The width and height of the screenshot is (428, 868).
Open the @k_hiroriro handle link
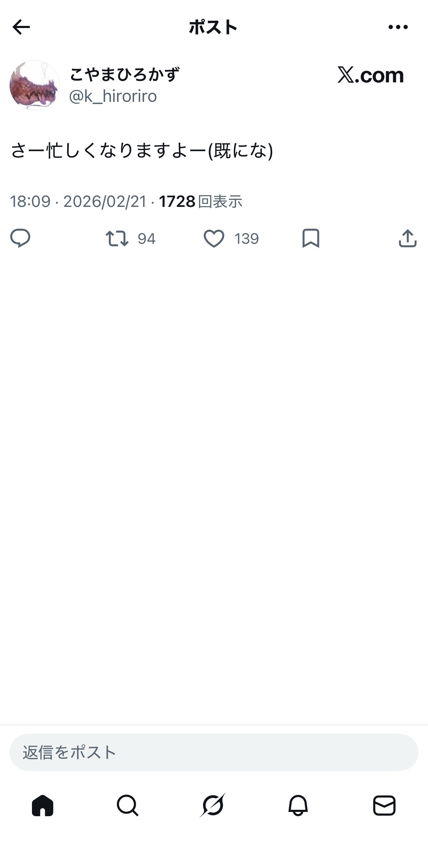[113, 97]
